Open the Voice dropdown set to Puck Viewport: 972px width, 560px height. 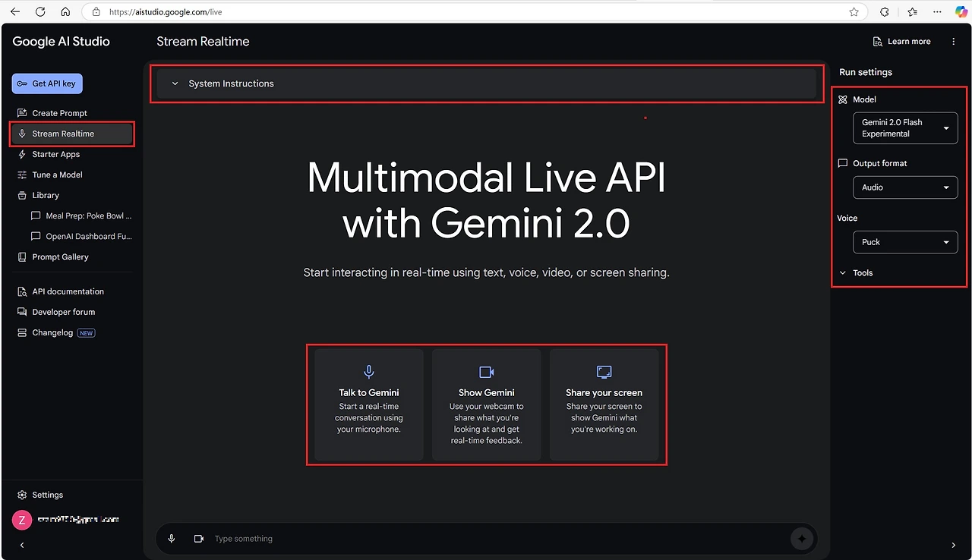[x=905, y=242]
